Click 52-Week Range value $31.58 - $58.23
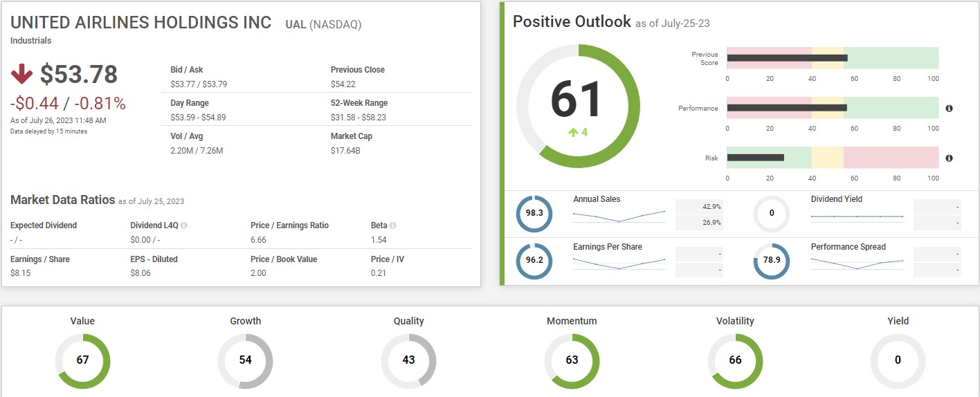This screenshot has width=980, height=397. [x=359, y=118]
